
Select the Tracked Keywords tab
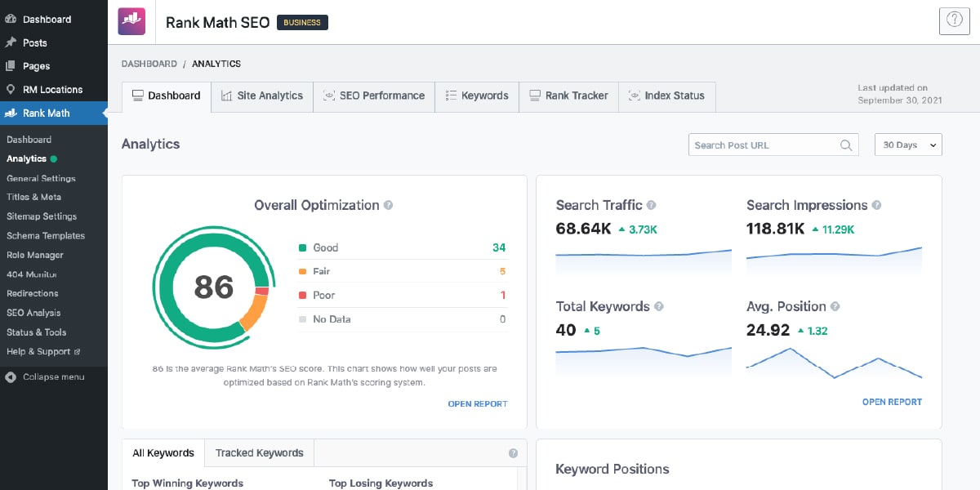[x=259, y=453]
